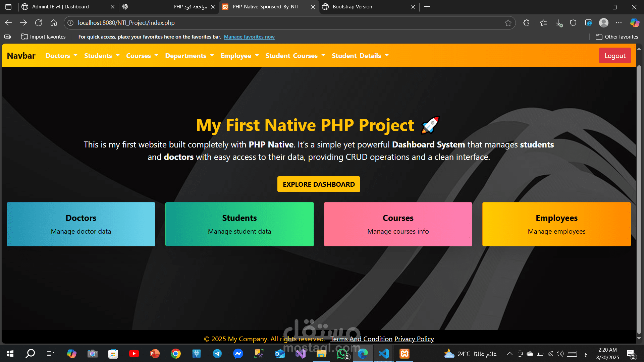
Task: Open the 24°C weather widget
Action: (470, 354)
